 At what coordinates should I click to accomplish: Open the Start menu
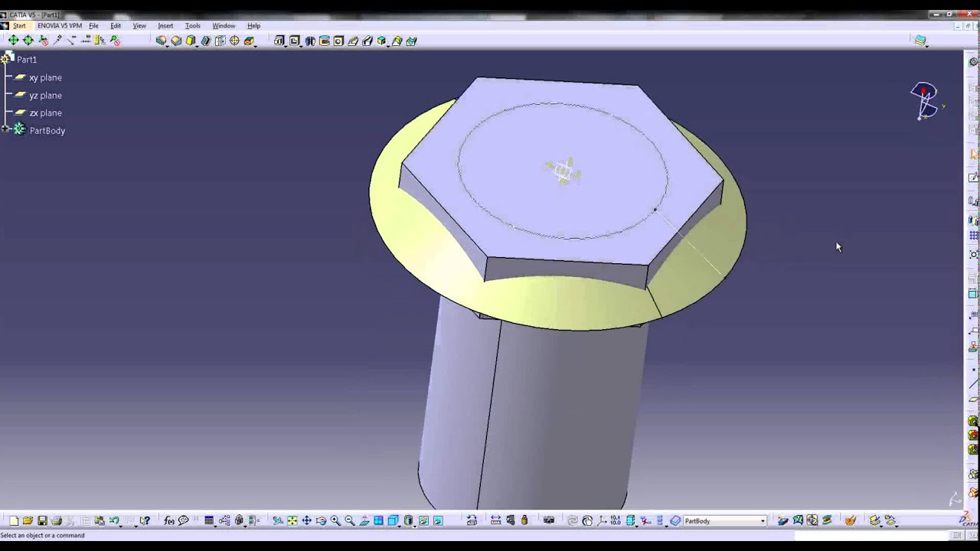click(x=19, y=26)
